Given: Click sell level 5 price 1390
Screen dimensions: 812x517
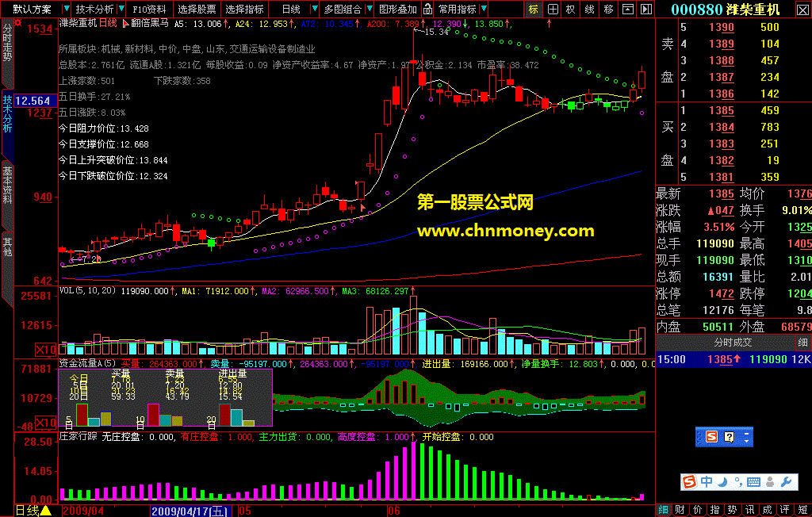Looking at the screenshot, I should [722, 28].
